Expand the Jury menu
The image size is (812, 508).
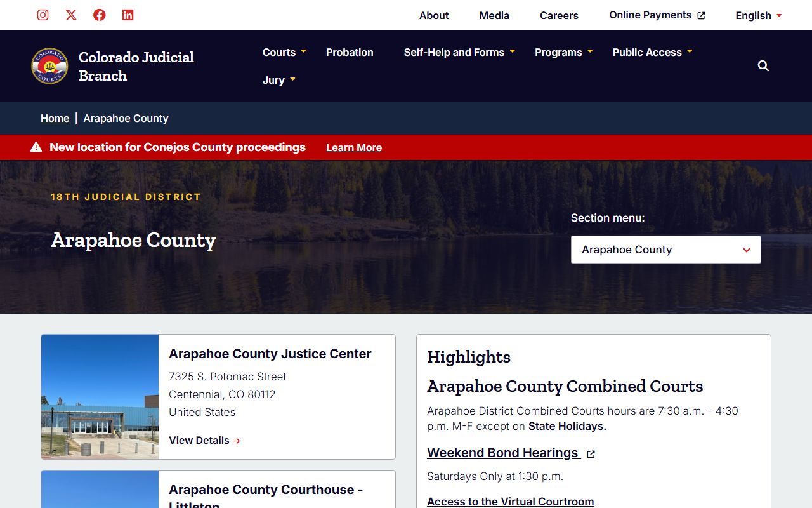click(x=279, y=80)
